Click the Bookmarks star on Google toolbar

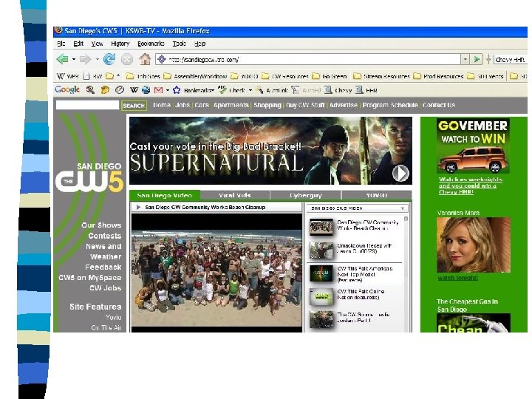(x=194, y=90)
